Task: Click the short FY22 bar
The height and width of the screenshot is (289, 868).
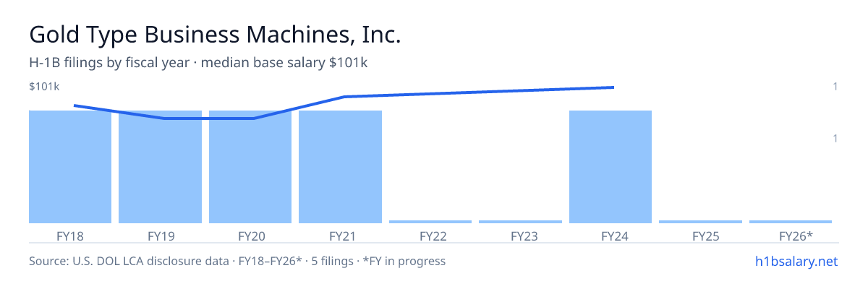Action: tap(430, 222)
